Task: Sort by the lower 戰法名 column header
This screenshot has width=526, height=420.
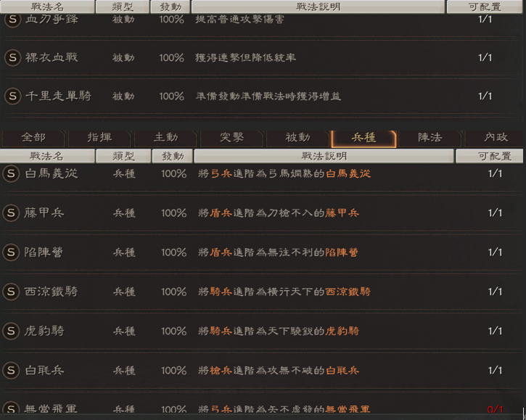Action: pos(46,156)
